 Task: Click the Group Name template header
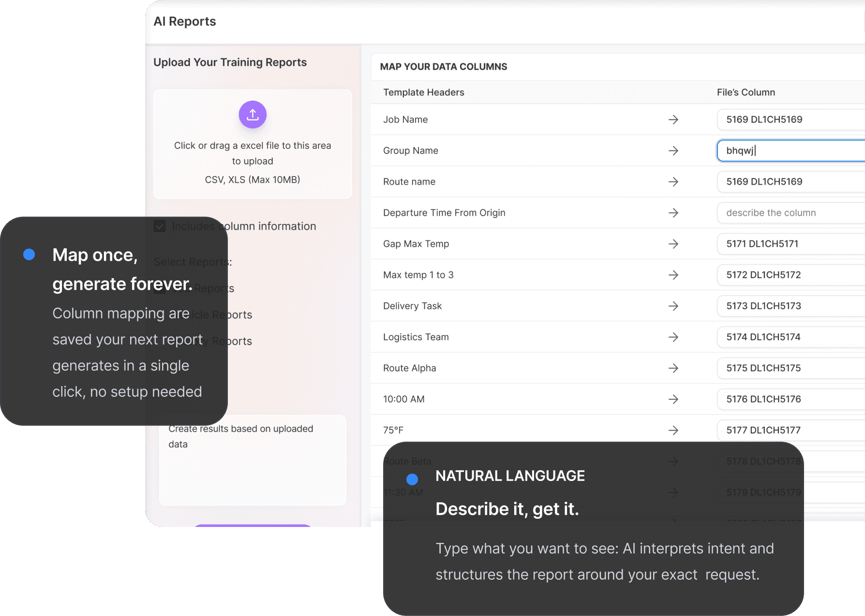point(411,150)
